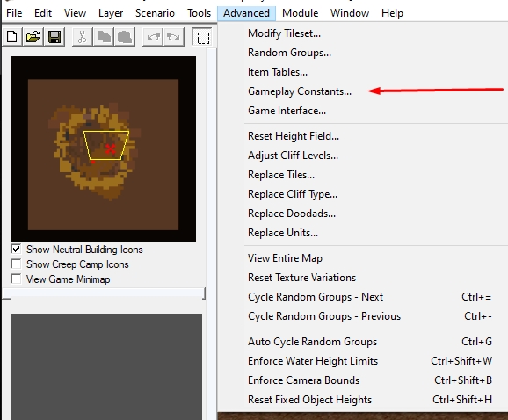The width and height of the screenshot is (508, 420).
Task: Click the Redo arrow icon
Action: click(174, 37)
